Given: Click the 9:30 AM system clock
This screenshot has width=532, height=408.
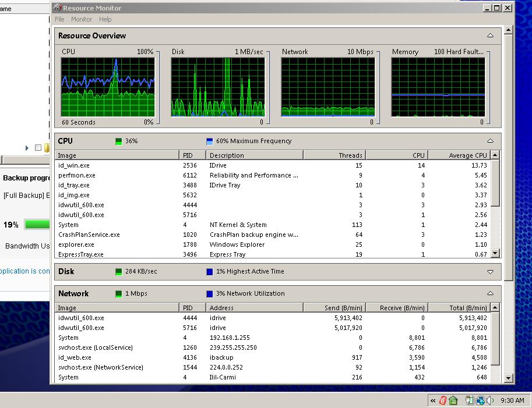Looking at the screenshot, I should pos(512,400).
